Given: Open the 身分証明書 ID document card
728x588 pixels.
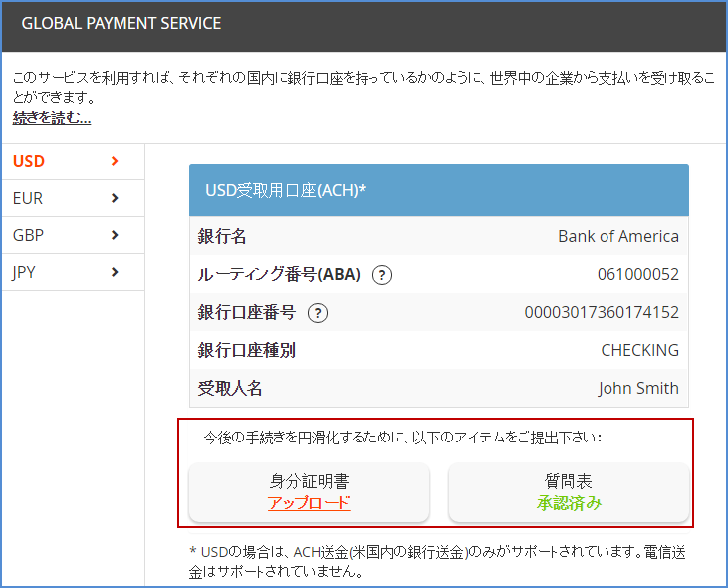Looking at the screenshot, I should (x=309, y=492).
